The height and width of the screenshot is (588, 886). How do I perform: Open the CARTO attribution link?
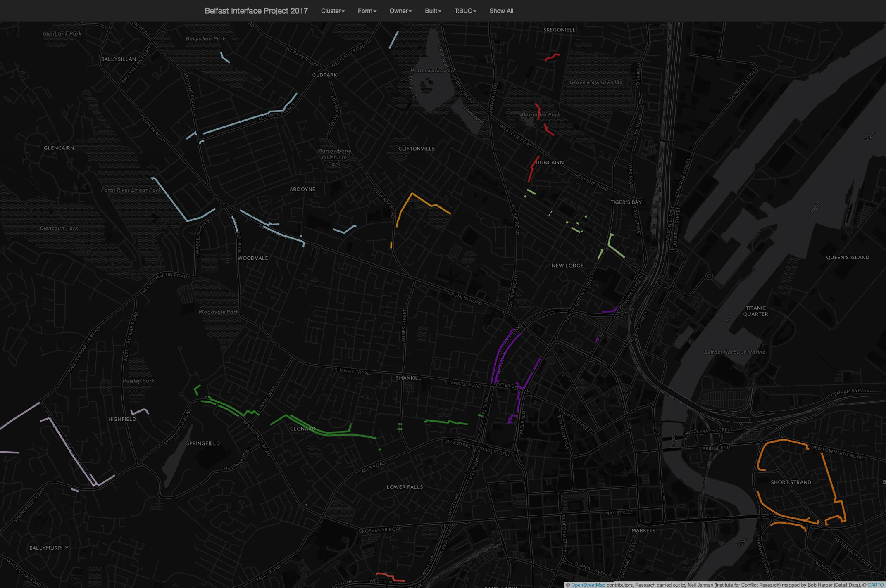tap(875, 585)
